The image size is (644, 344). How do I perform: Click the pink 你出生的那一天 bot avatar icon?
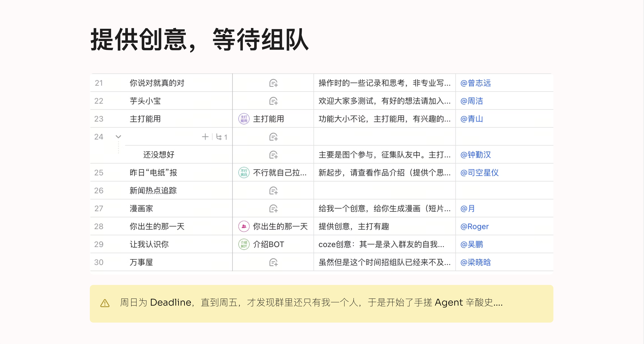point(244,226)
